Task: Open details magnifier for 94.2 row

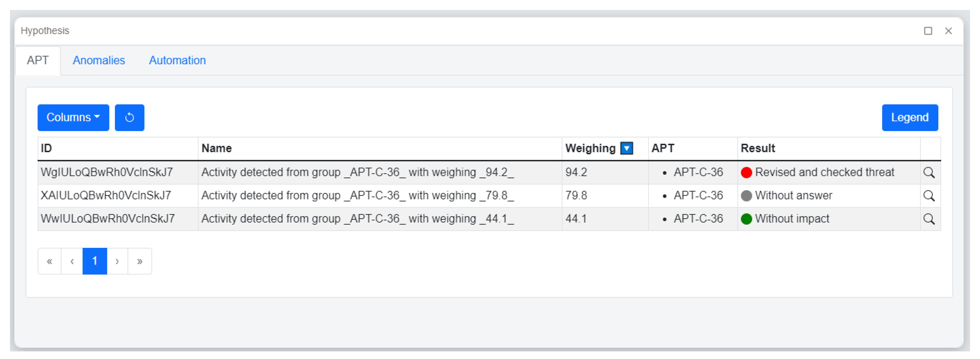Action: click(x=929, y=172)
